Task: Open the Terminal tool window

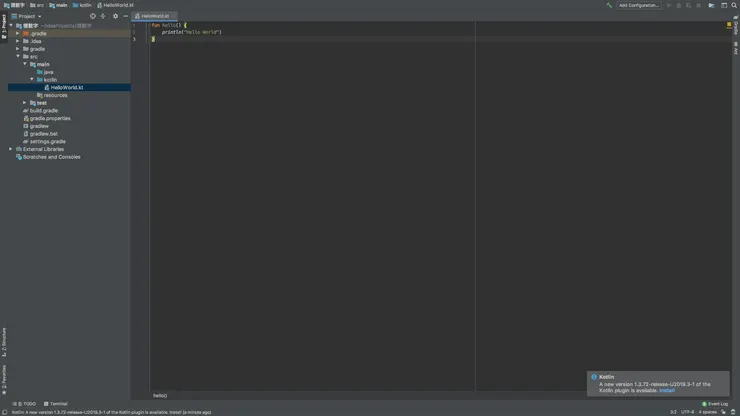Action: point(56,404)
